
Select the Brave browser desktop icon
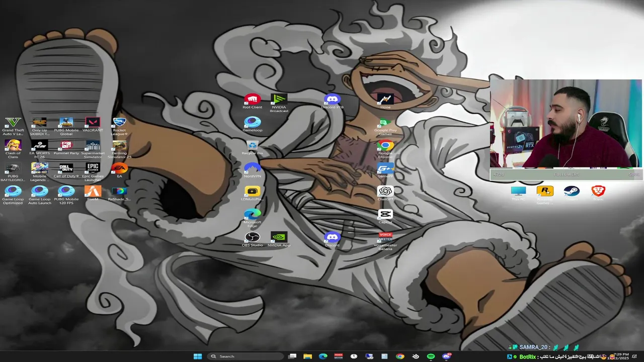598,194
